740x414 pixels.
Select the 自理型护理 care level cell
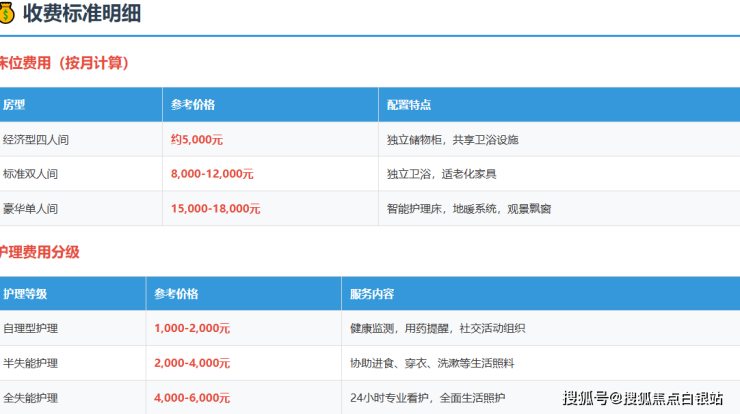click(x=30, y=328)
